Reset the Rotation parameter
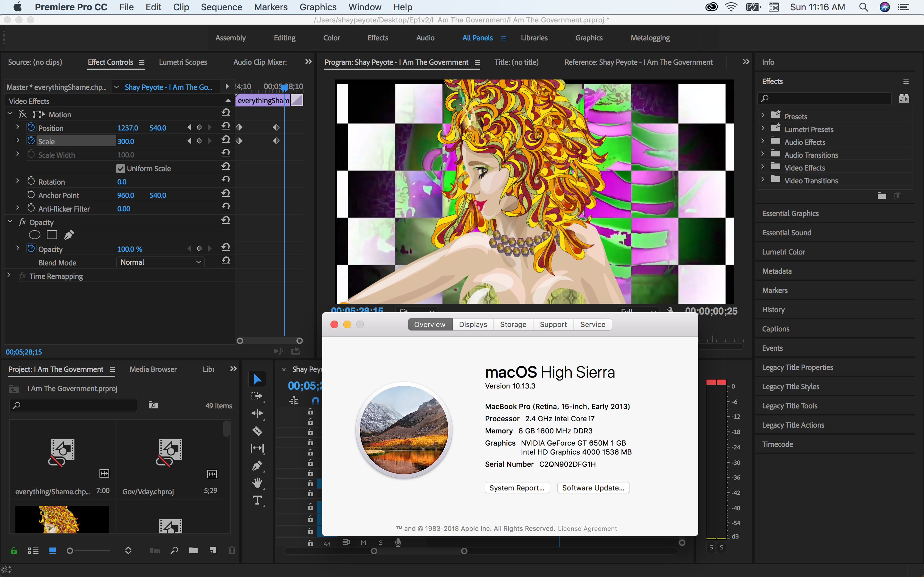 226,180
